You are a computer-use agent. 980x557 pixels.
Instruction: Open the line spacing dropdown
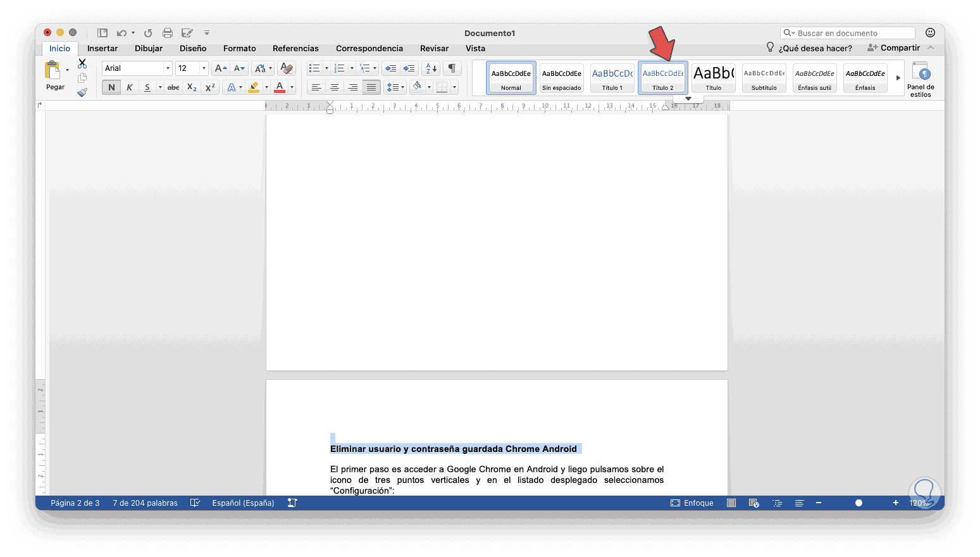395,87
